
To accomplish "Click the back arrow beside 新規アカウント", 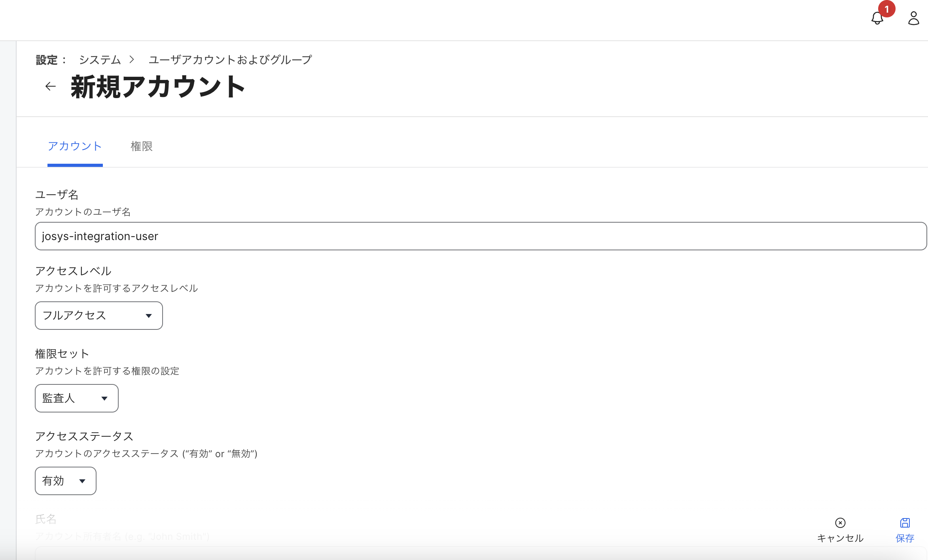I will 51,86.
